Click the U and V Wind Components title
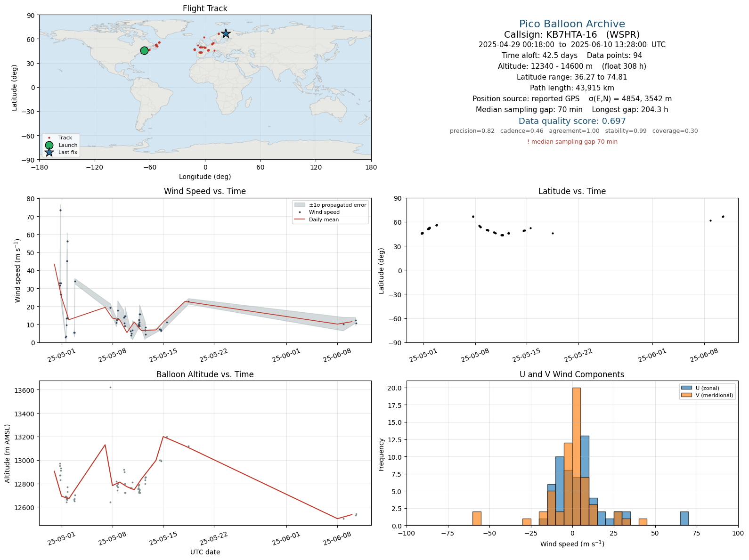 tap(572, 374)
